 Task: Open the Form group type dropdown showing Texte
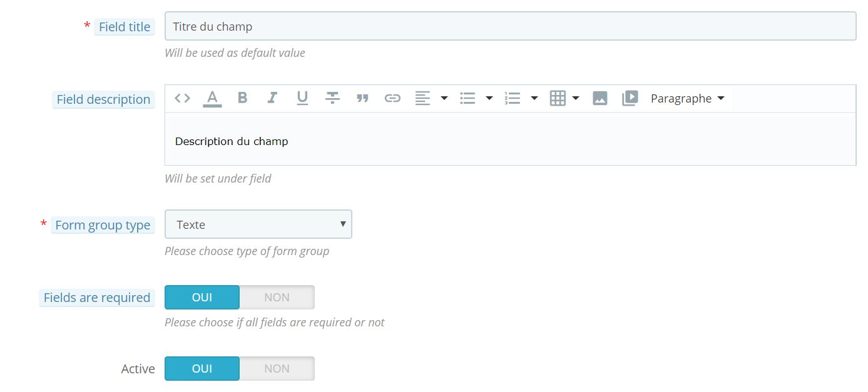click(x=258, y=224)
